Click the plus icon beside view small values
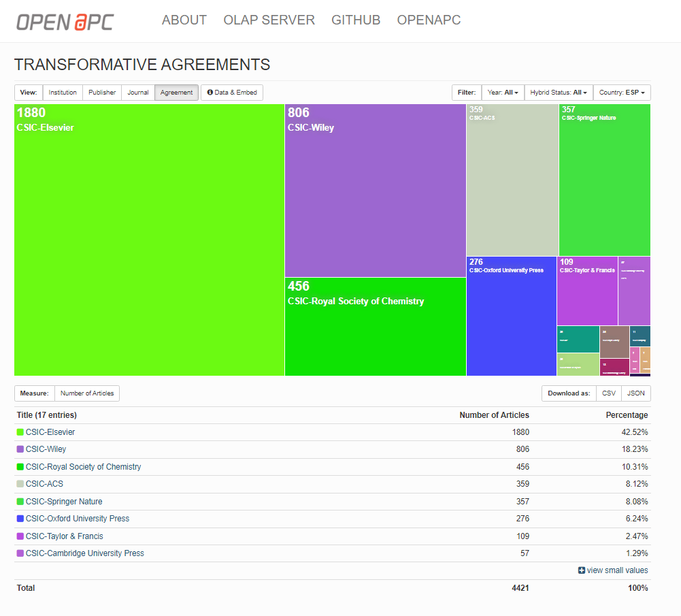The image size is (681, 616). click(582, 570)
